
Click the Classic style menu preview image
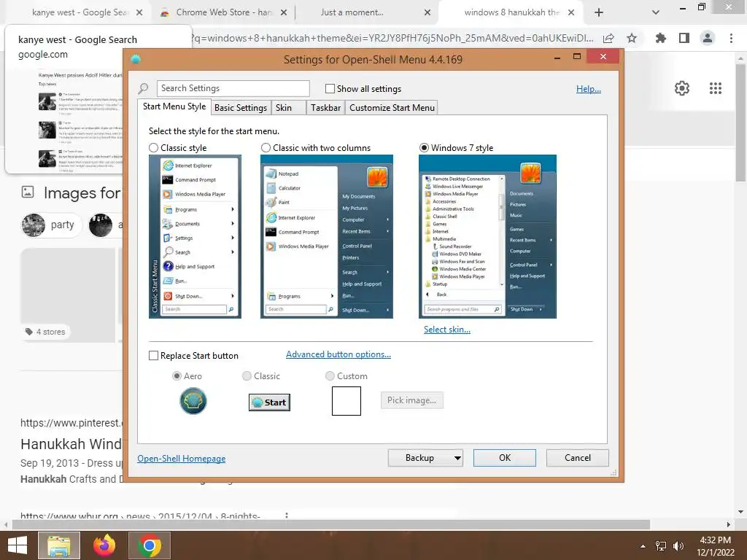[x=195, y=237]
